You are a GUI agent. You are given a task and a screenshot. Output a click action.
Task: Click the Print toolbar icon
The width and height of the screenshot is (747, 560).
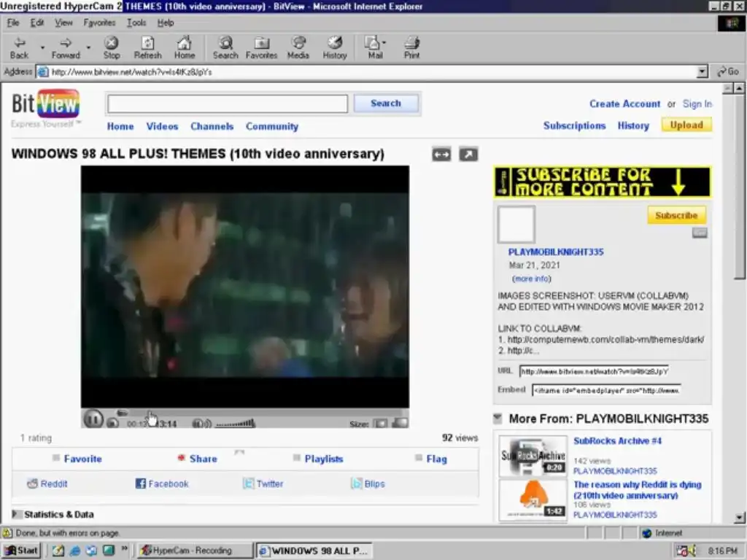[x=411, y=48]
